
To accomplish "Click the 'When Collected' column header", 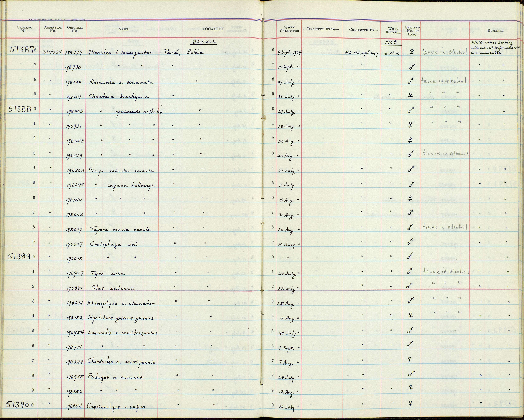I will coord(289,29).
